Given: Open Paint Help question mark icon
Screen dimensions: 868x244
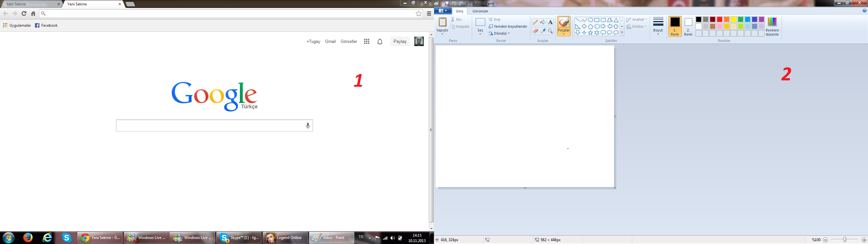Looking at the screenshot, I should pyautogui.click(x=864, y=11).
